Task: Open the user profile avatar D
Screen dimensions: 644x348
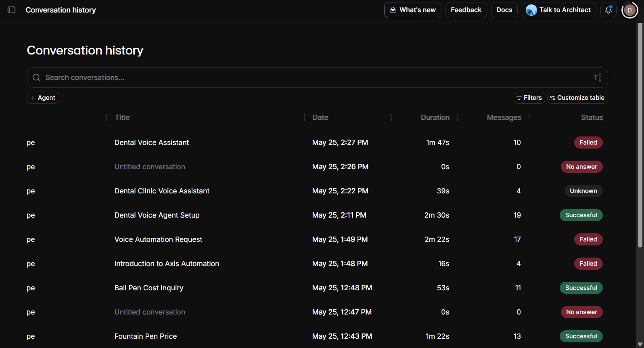Action: coord(629,10)
